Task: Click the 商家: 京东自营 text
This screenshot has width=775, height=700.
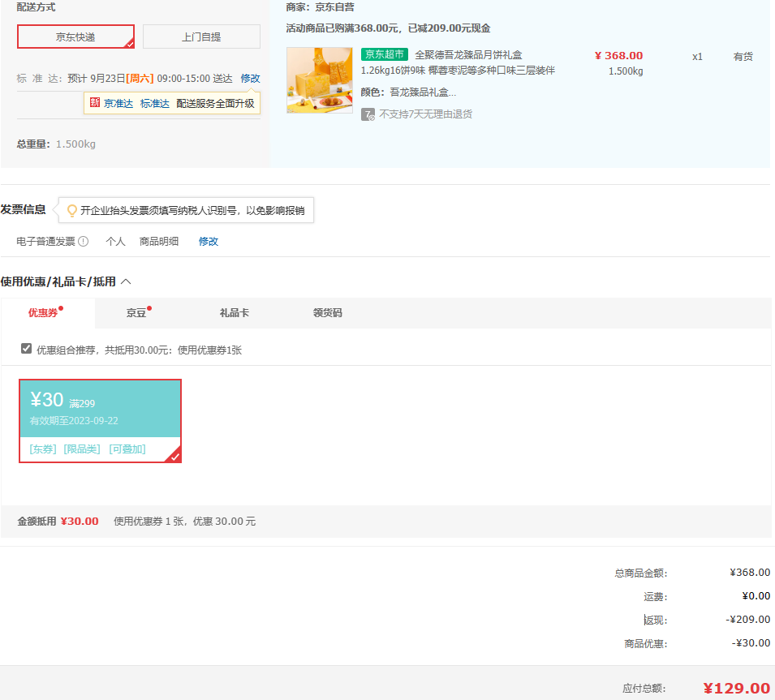Action: tap(321, 7)
